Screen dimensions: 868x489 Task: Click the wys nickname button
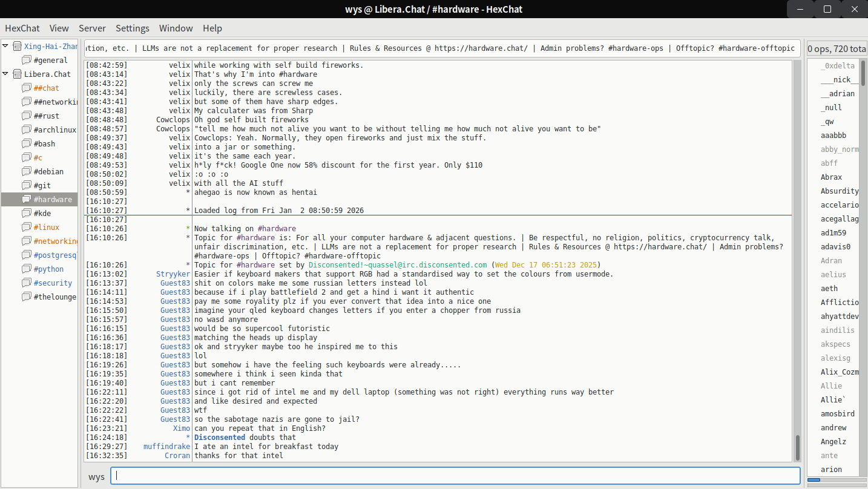click(96, 476)
